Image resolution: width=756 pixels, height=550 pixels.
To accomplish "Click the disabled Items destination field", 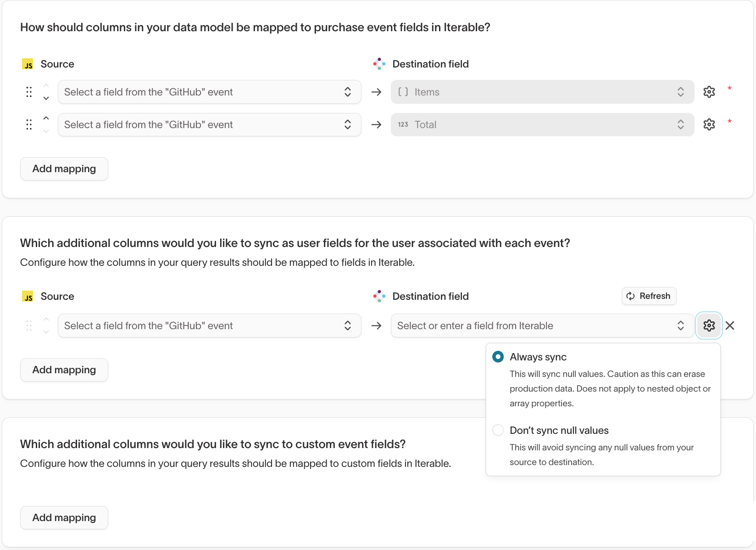I will coord(541,92).
